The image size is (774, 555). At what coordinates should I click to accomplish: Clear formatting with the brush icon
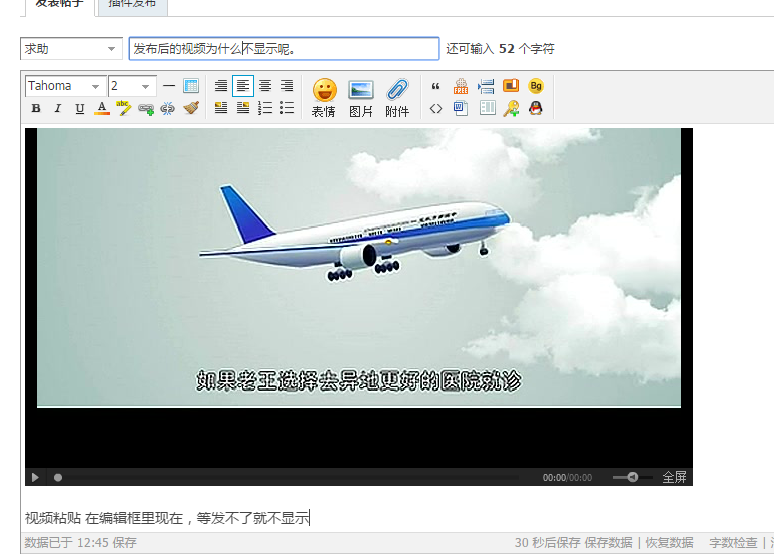(x=191, y=108)
